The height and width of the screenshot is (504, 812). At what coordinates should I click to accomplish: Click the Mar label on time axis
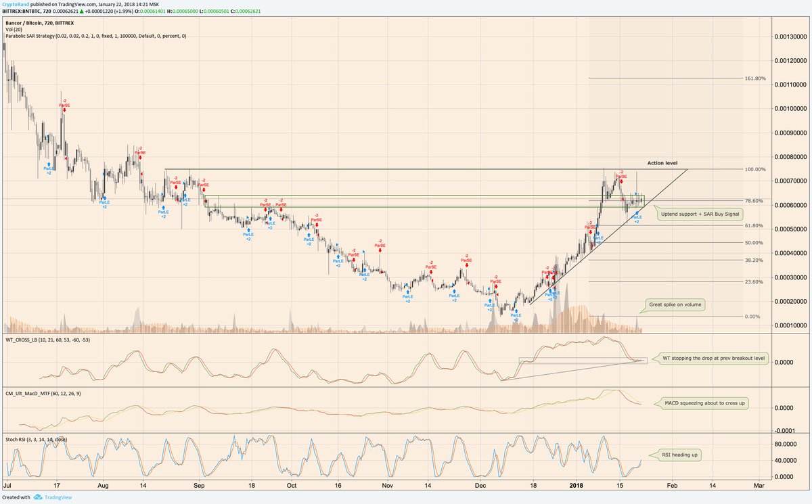759,486
